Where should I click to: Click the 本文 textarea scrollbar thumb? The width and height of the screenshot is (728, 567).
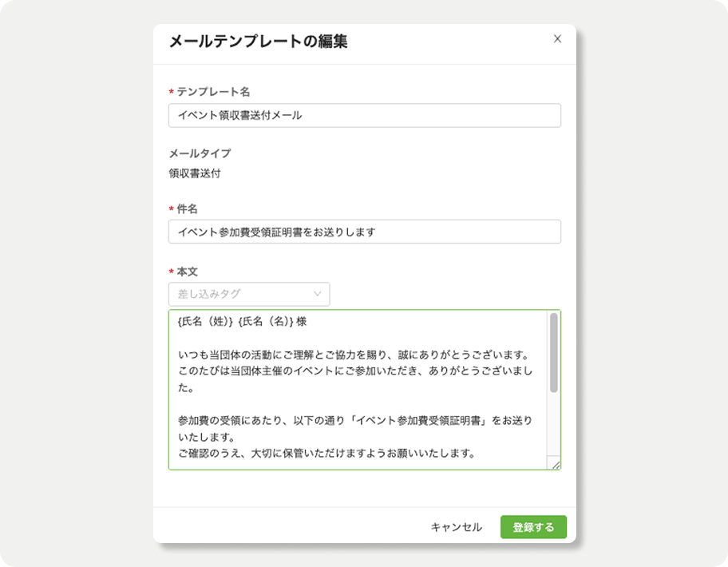point(553,353)
